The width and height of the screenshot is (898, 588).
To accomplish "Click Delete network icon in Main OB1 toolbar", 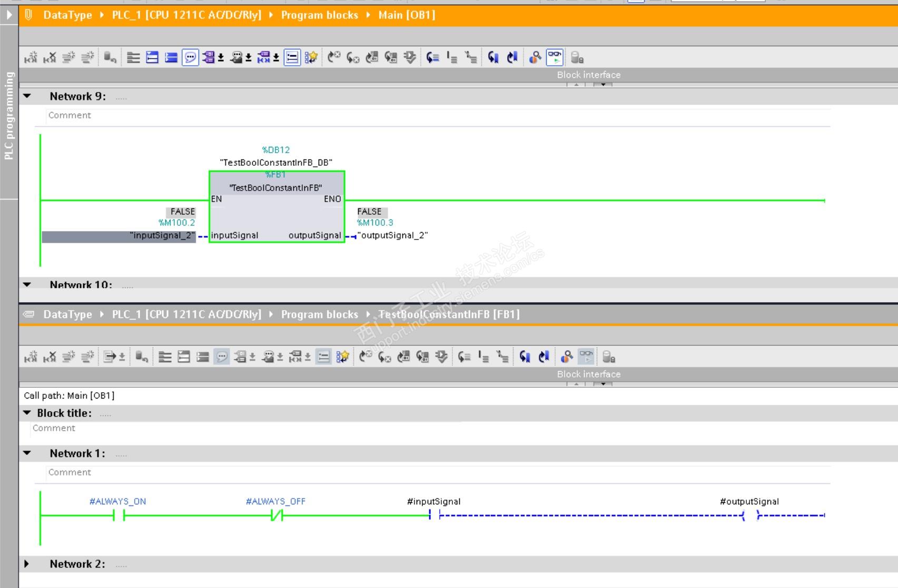I will tap(50, 57).
